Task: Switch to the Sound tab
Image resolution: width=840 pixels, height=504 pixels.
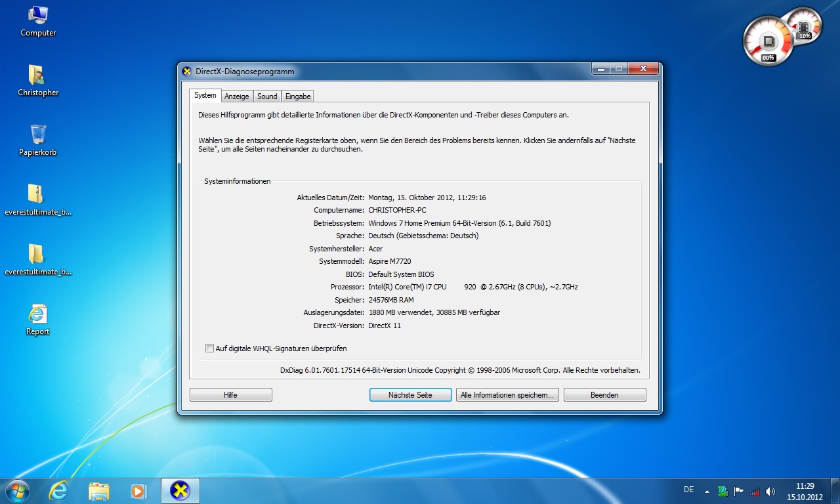Action: click(267, 96)
